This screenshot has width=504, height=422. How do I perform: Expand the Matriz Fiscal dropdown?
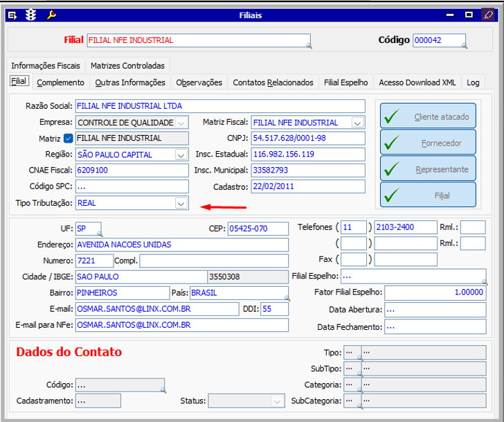(x=357, y=123)
